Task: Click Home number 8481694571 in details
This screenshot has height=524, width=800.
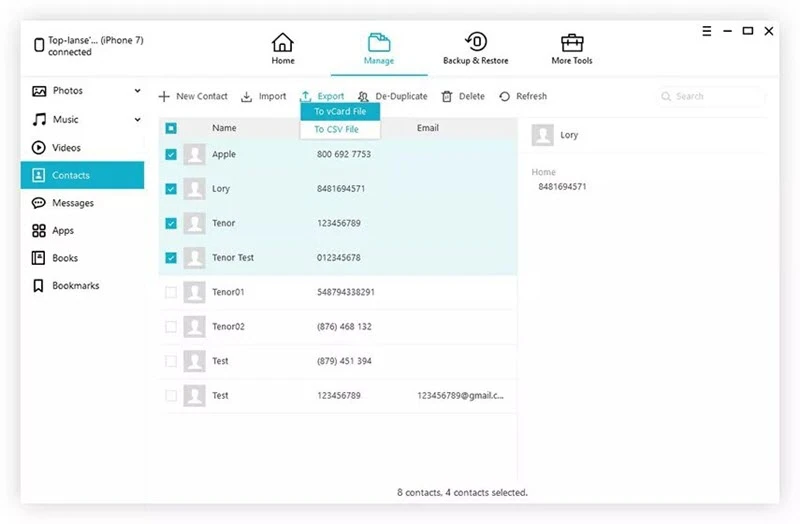Action: [x=562, y=187]
